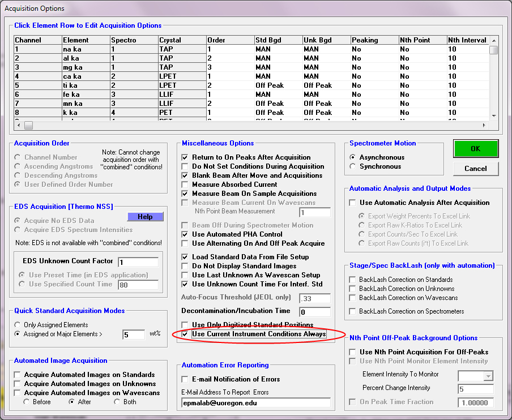Click the Decontamination/Incubation Time field

pos(314,311)
